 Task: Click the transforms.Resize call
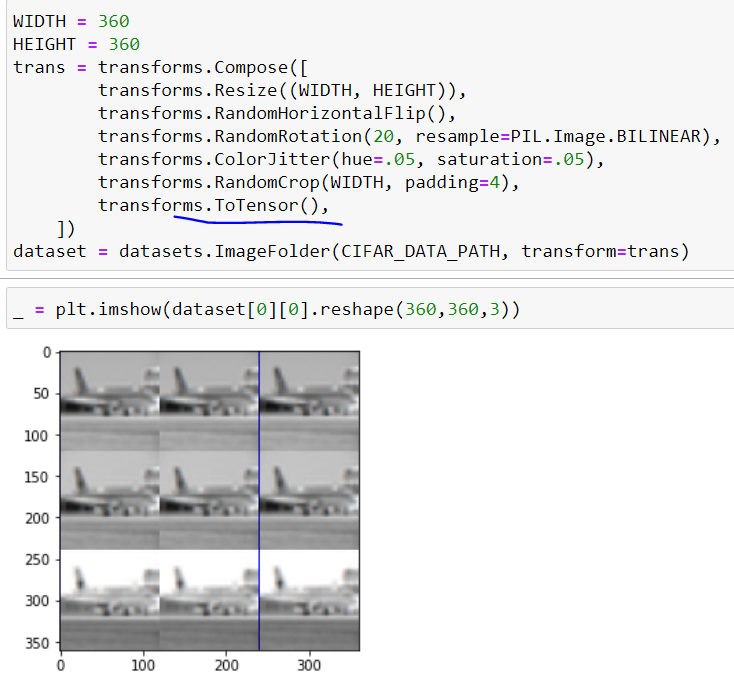tap(178, 90)
